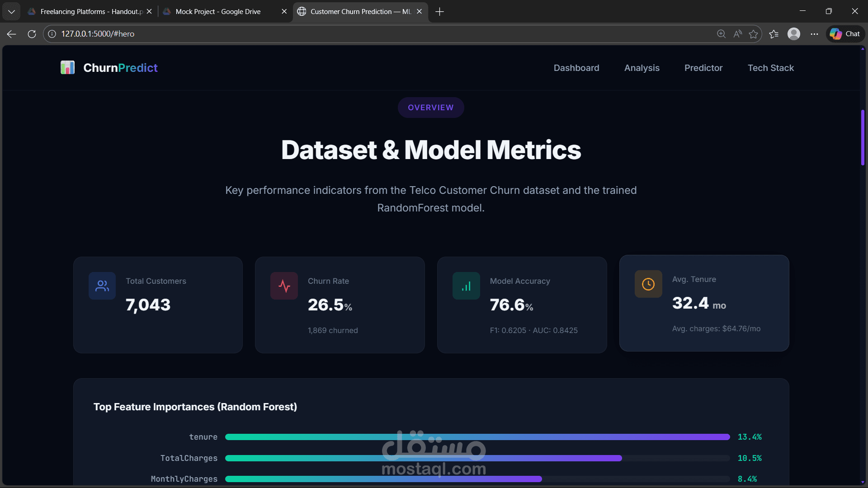Open the browser zoom magnifier icon

[721, 34]
